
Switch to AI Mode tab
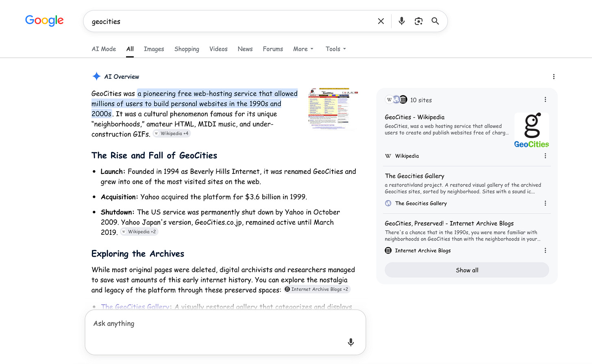(x=104, y=49)
